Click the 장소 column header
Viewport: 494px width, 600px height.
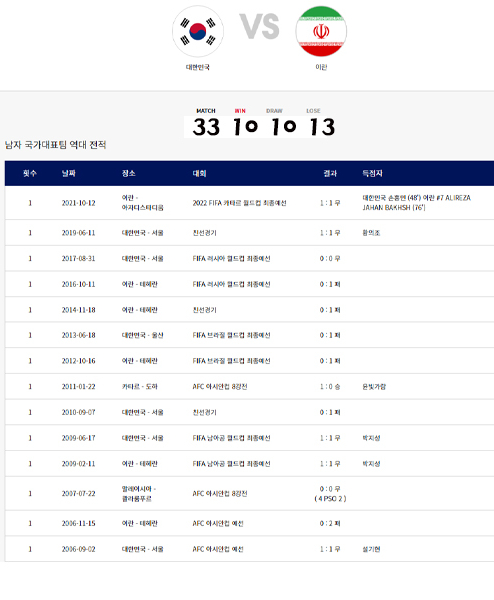click(129, 173)
